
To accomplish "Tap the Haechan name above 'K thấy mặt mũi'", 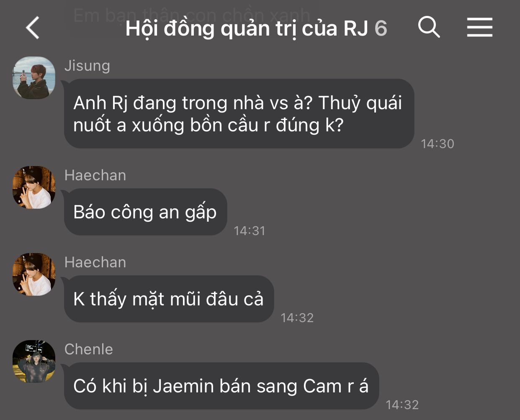I will (x=95, y=262).
